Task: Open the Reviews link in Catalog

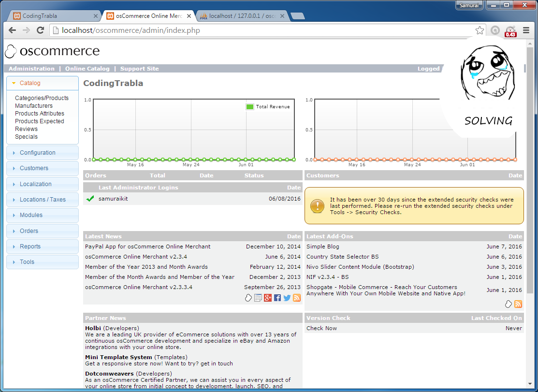Action: pos(27,129)
